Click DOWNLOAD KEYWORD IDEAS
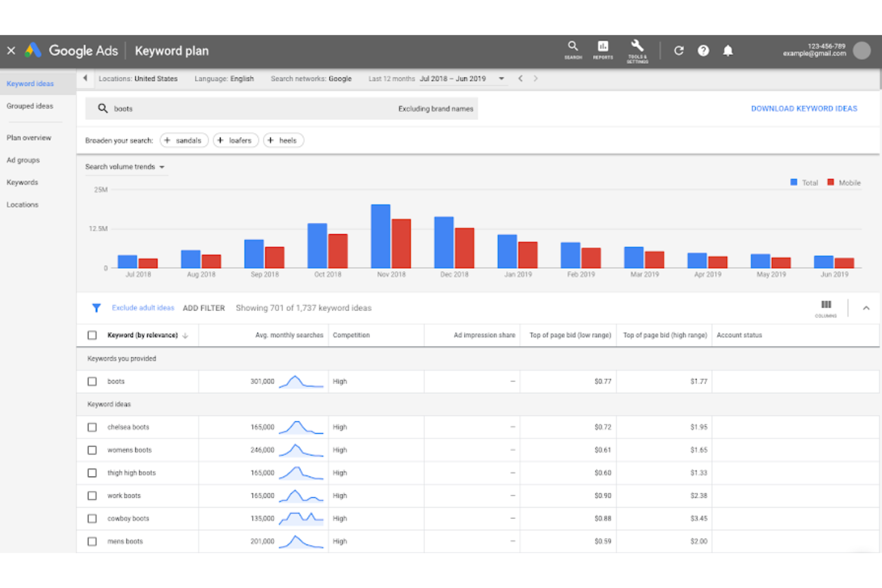This screenshot has width=882, height=588. coord(803,108)
